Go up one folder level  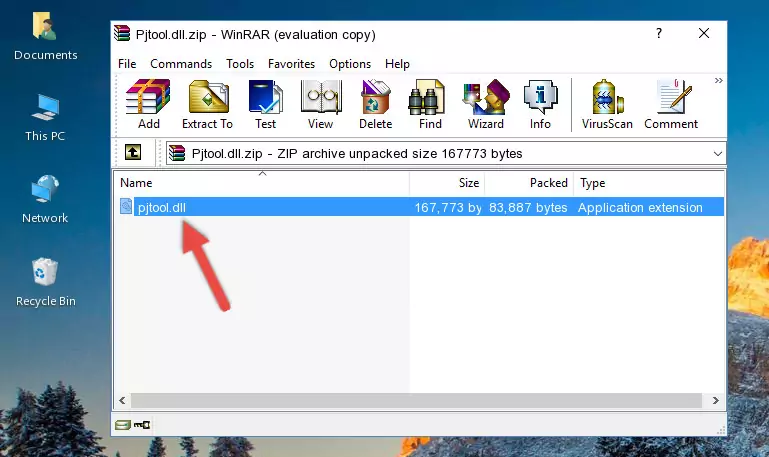[x=133, y=152]
